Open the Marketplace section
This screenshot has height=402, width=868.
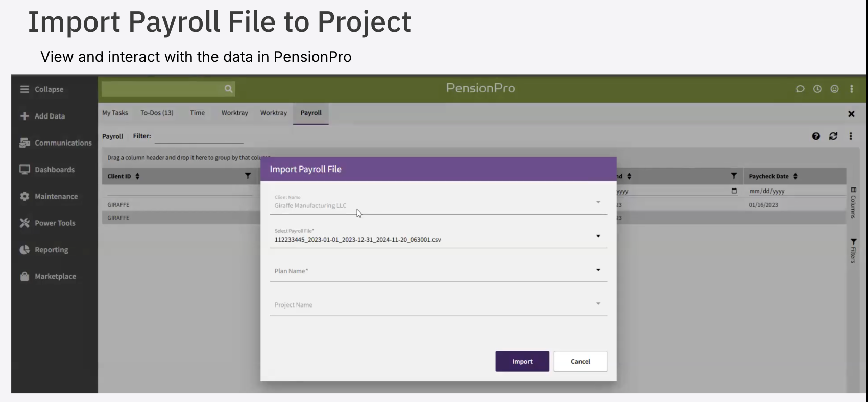47,276
